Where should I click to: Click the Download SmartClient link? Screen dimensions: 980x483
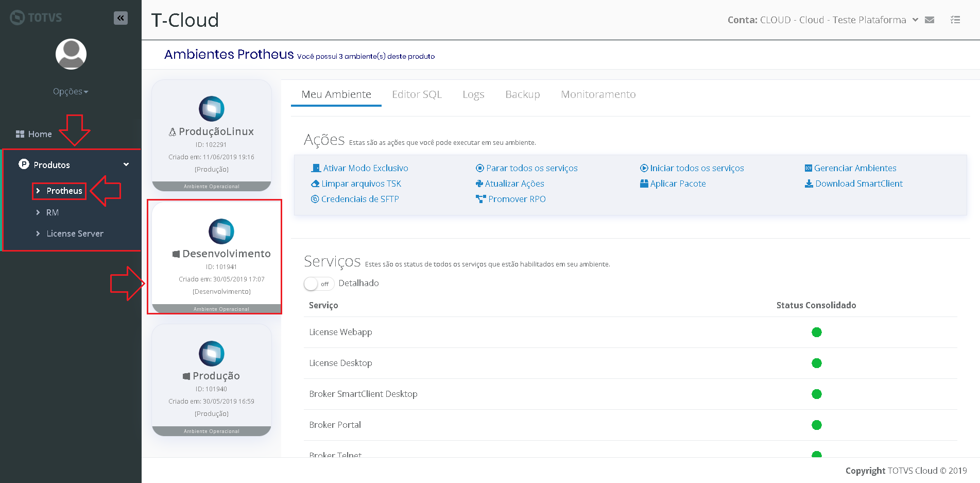point(859,184)
